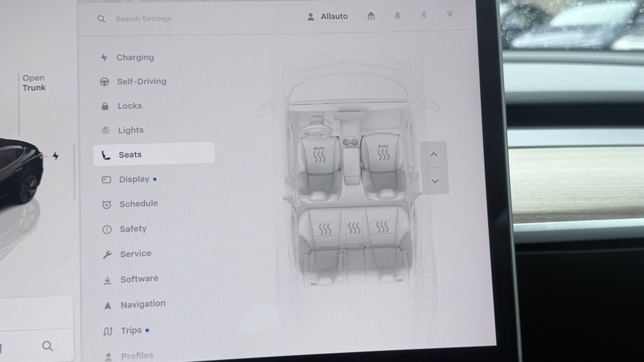Screen dimensions: 644x362
Task: Click the Schedule alarm clock icon
Action: 107,205
